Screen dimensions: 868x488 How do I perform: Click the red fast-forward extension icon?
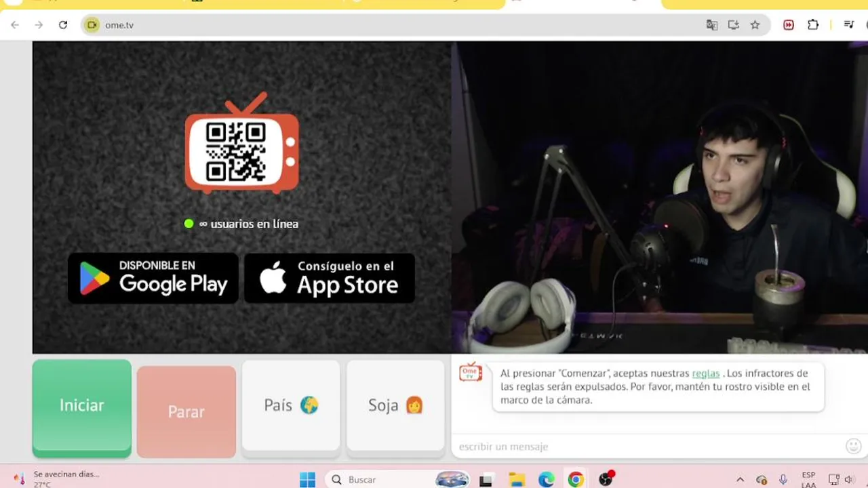789,25
